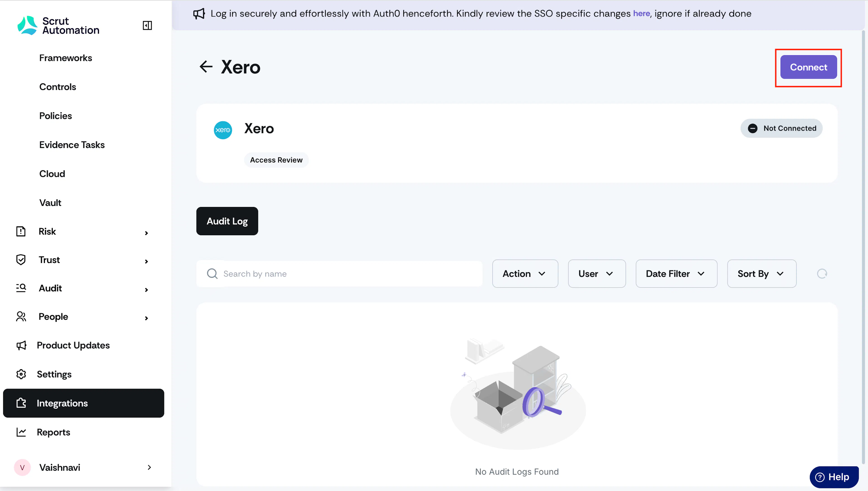Open the Date Filter dropdown
The image size is (868, 491).
point(676,273)
